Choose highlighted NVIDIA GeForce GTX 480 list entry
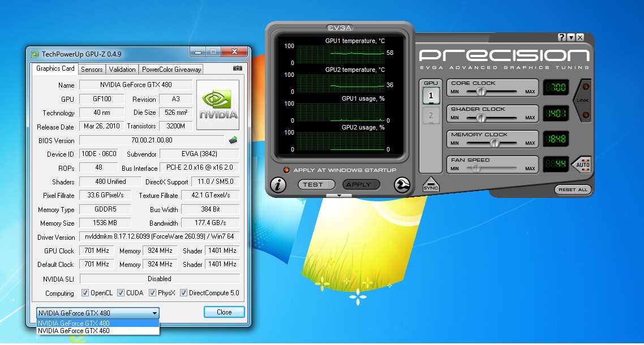Screen dimensions: 644x345 pyautogui.click(x=98, y=324)
